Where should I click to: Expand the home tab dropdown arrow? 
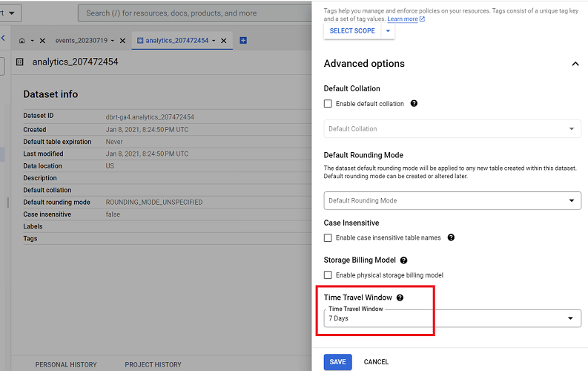pos(32,41)
